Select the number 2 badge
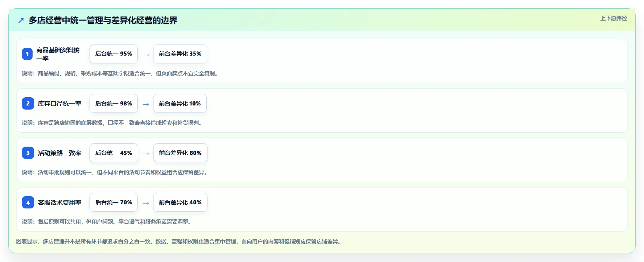The height and width of the screenshot is (262, 644). pyautogui.click(x=28, y=103)
